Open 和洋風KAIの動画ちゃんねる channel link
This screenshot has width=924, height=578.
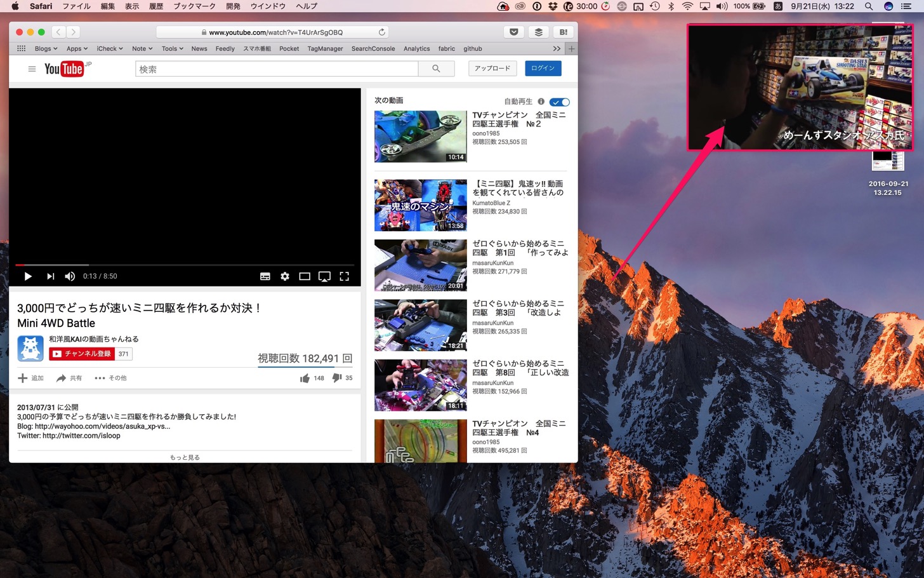click(94, 339)
